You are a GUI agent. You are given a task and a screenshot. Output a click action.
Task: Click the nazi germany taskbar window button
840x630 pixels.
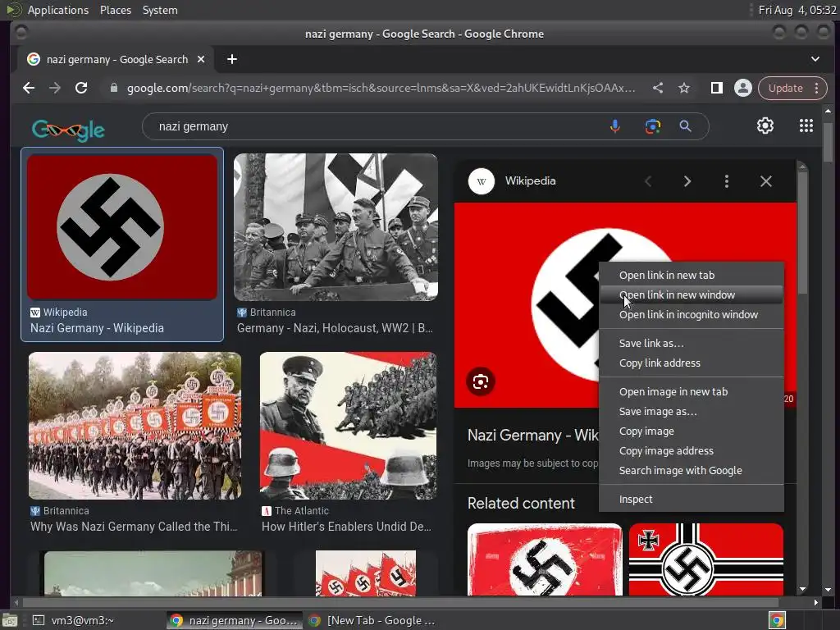[234, 620]
